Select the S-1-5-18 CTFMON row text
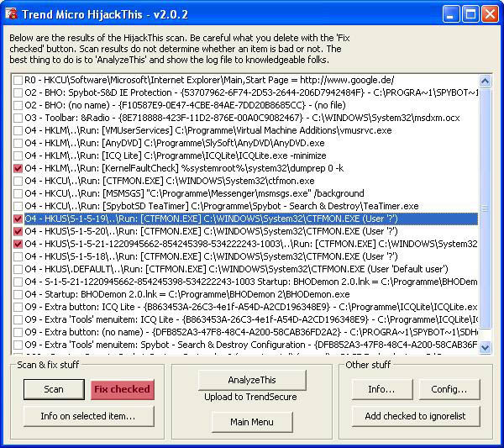Viewport: 504px width, 448px height. pyautogui.click(x=211, y=256)
